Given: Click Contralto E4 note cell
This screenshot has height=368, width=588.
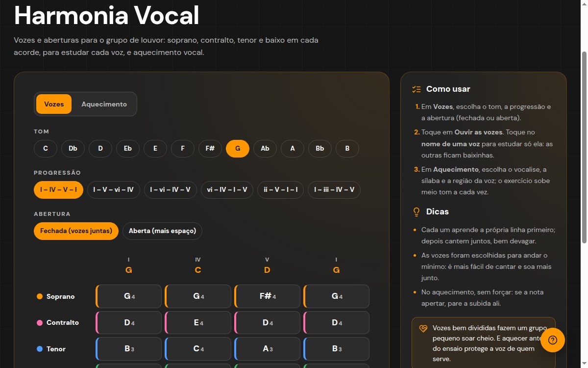Looking at the screenshot, I should [198, 323].
